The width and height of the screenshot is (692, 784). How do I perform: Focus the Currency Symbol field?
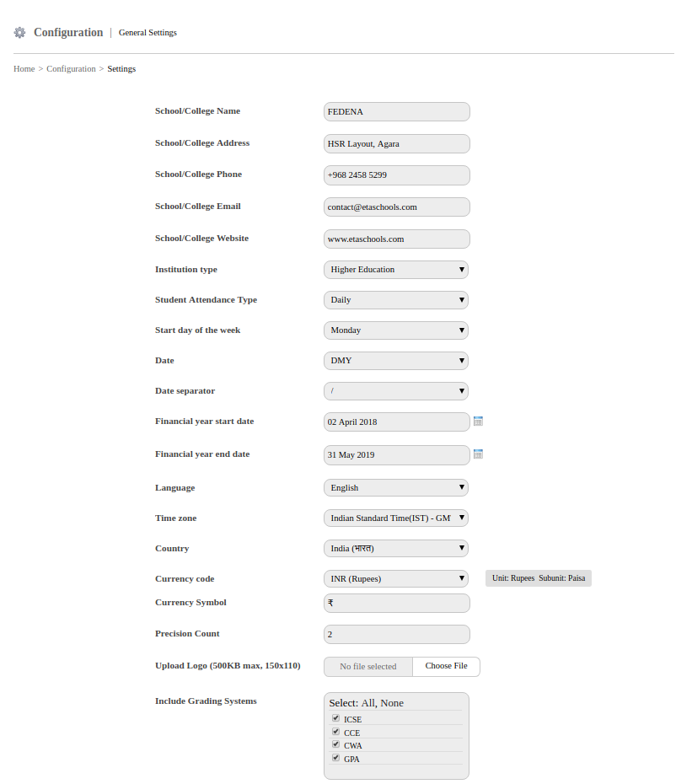point(397,603)
